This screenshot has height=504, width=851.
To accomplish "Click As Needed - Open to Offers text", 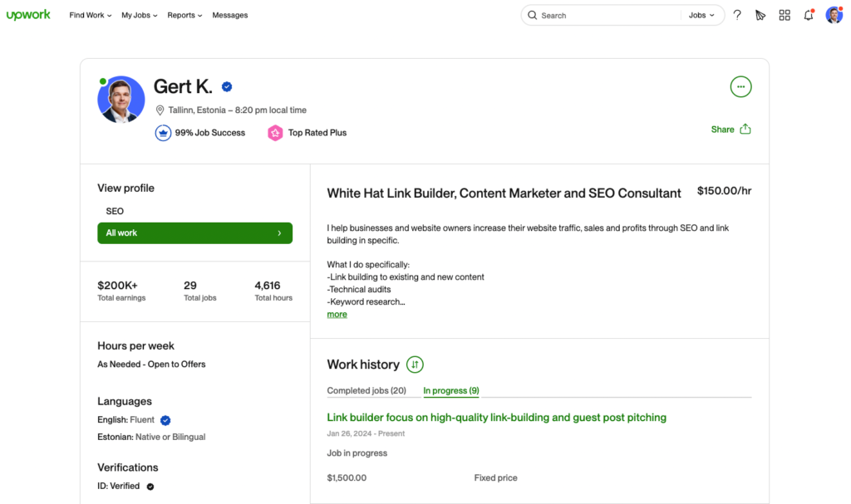I will tap(151, 365).
